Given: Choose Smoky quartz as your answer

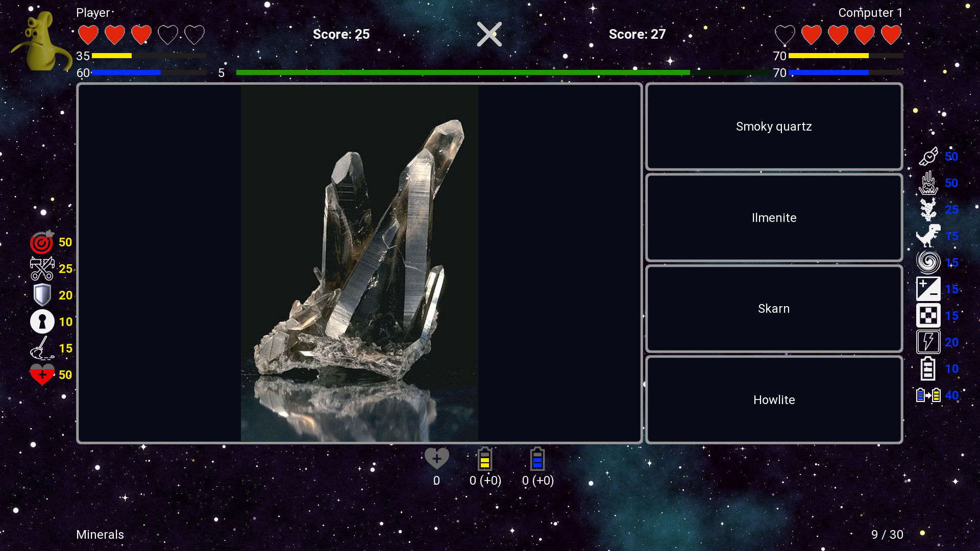Looking at the screenshot, I should [774, 127].
